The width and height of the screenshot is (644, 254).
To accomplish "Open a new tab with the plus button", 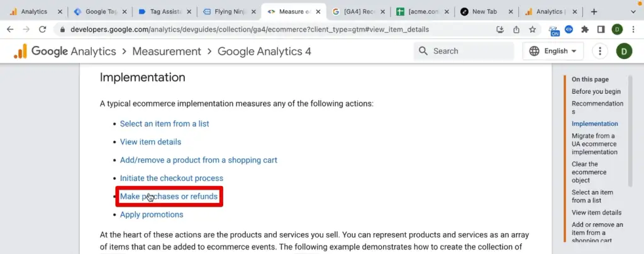I will (x=594, y=12).
